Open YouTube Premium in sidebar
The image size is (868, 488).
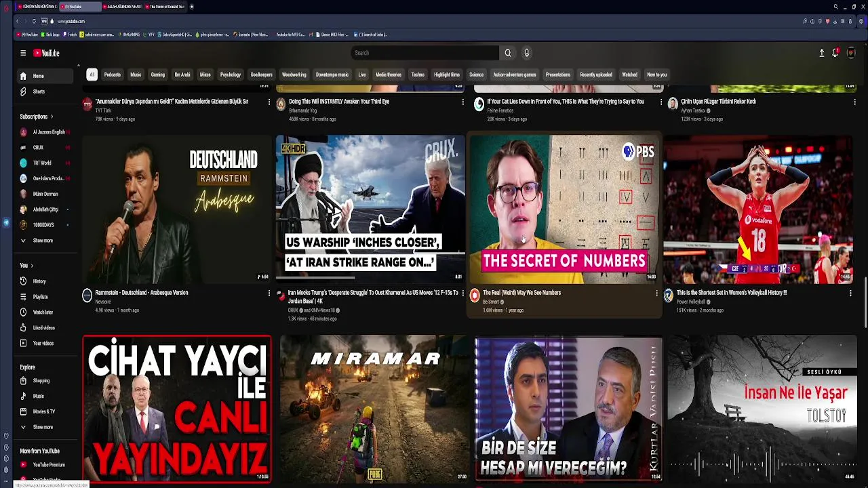pos(45,465)
